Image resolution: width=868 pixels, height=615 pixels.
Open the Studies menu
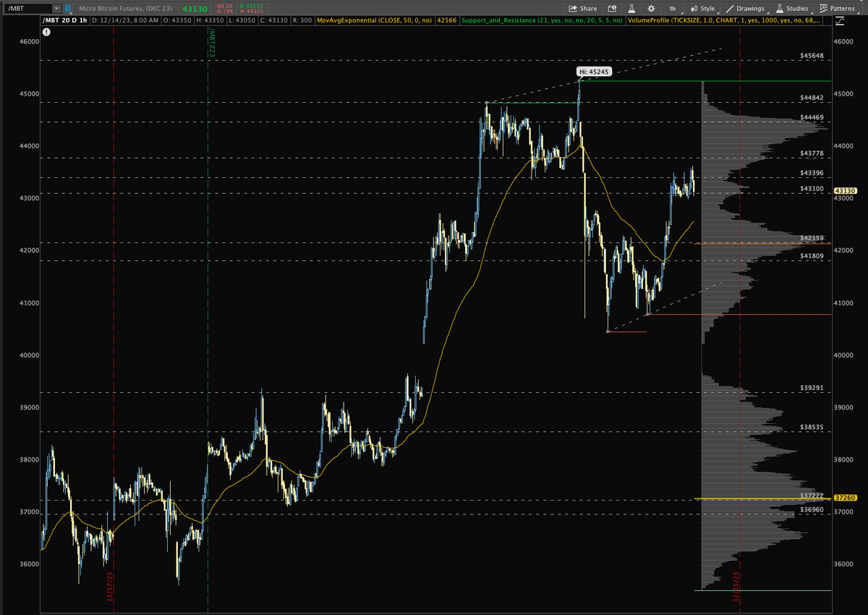pos(793,8)
